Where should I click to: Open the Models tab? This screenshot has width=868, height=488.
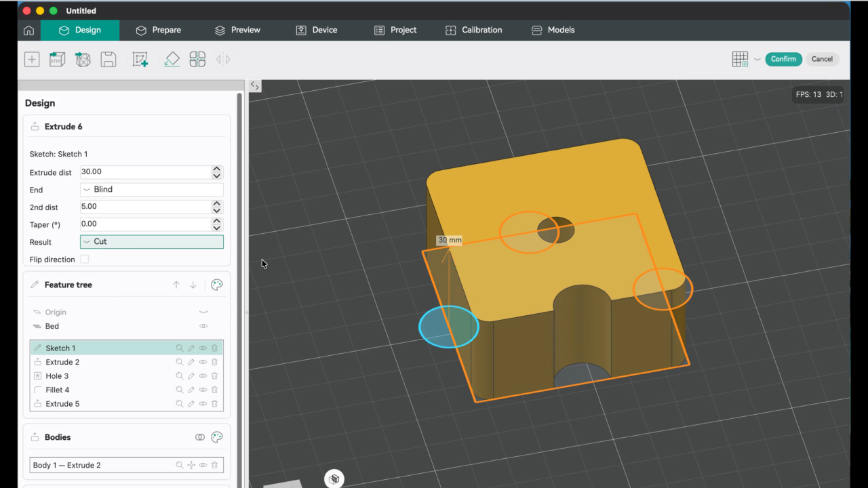click(553, 30)
